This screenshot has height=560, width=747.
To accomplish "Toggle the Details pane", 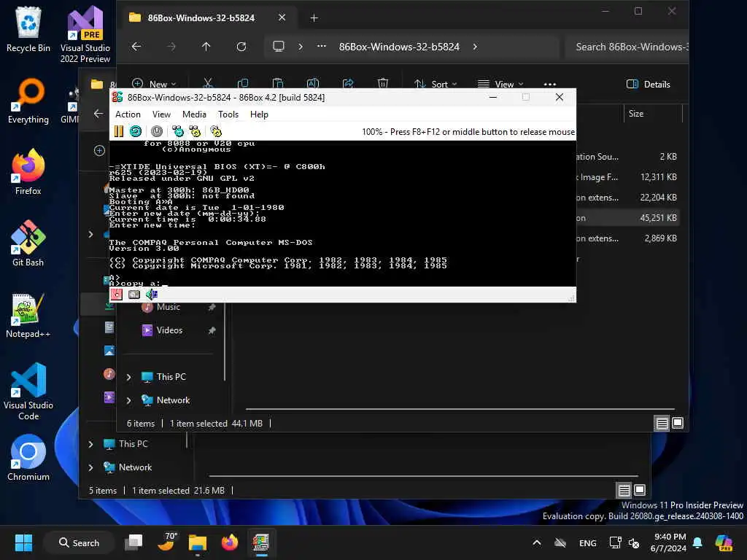I will pos(648,85).
